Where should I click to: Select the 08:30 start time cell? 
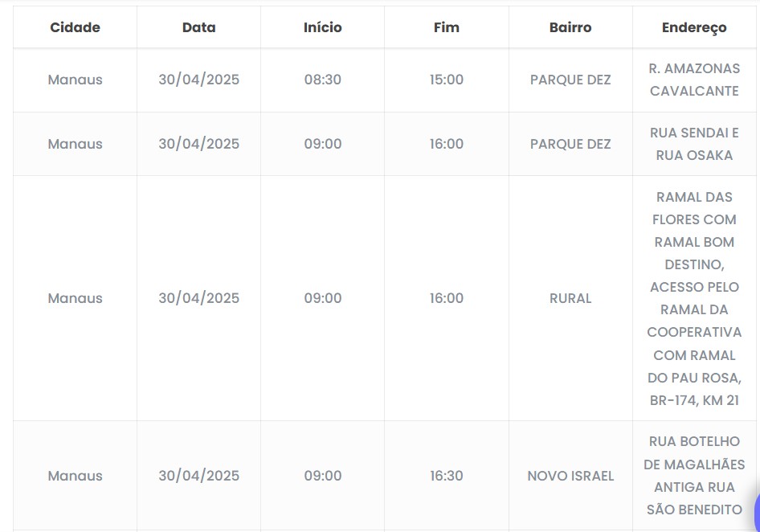(x=322, y=80)
